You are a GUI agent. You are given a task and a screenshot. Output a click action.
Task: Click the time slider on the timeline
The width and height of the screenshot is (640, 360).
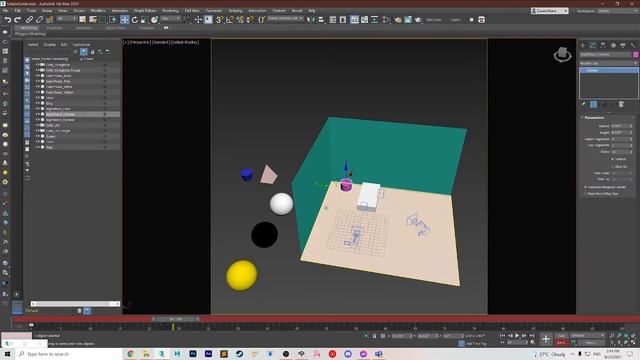pyautogui.click(x=176, y=319)
